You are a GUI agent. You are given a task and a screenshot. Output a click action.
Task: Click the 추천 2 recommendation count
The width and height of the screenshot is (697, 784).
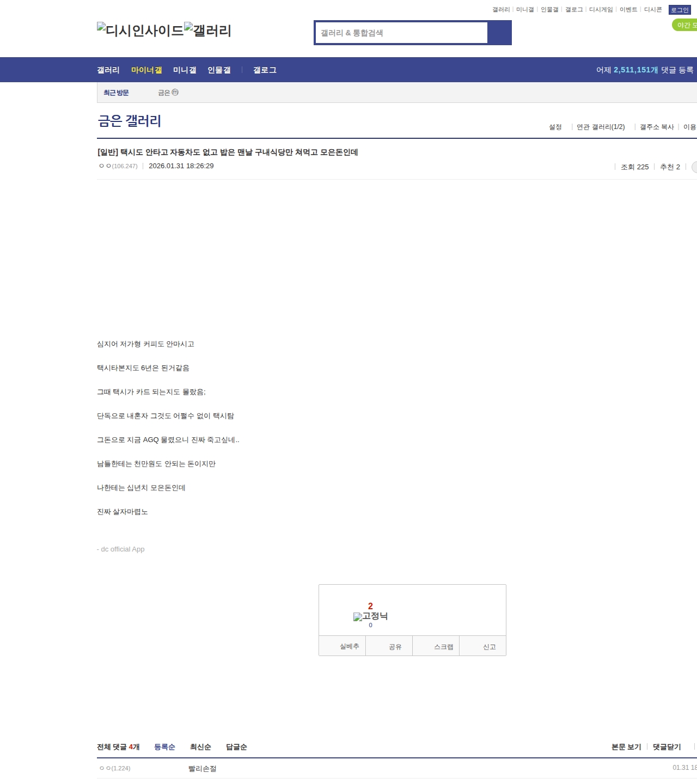(x=670, y=167)
